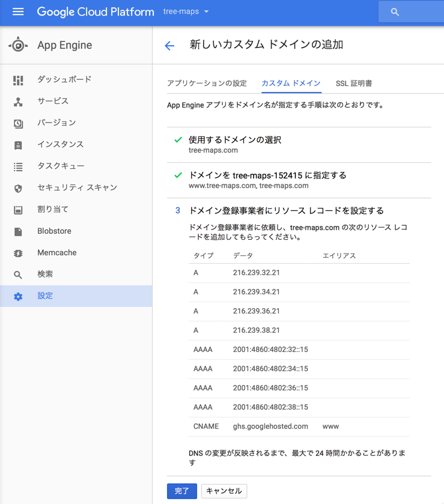Select the 2001:4860:4802:36::15 value
Image resolution: width=444 pixels, height=504 pixels.
pyautogui.click(x=270, y=388)
